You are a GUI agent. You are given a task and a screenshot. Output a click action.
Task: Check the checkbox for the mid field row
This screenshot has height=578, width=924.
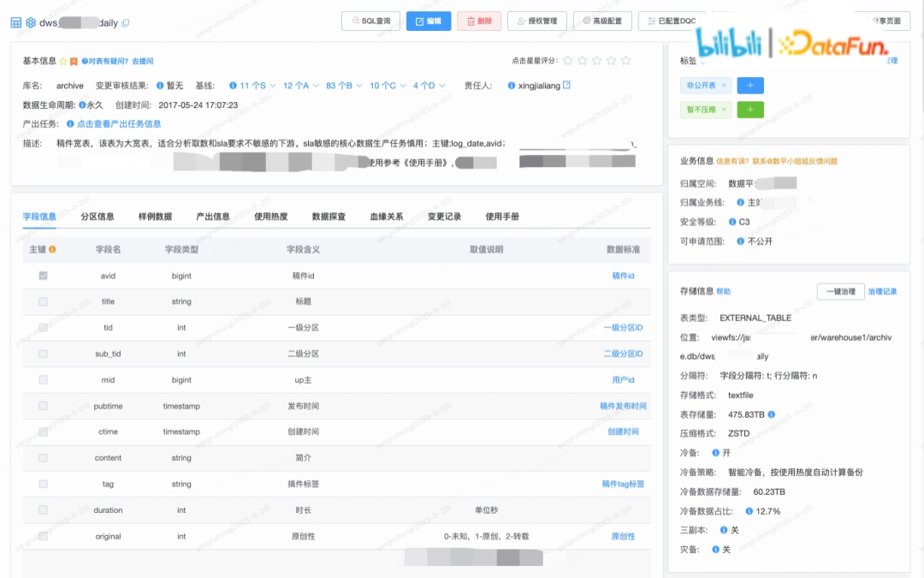[x=44, y=378]
